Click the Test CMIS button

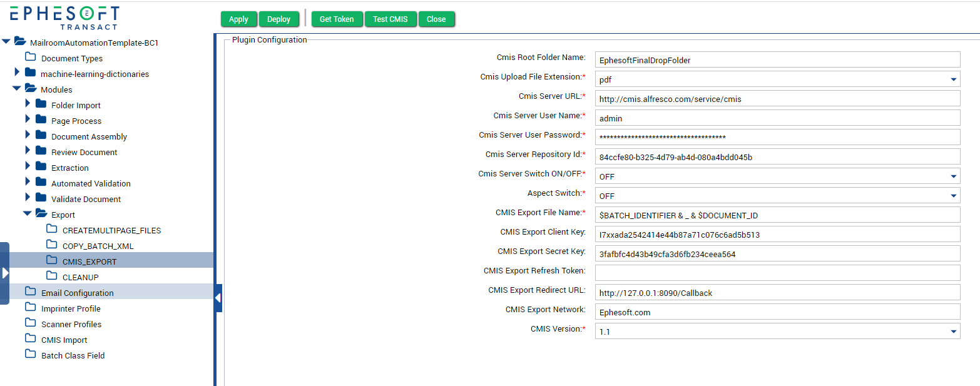390,19
